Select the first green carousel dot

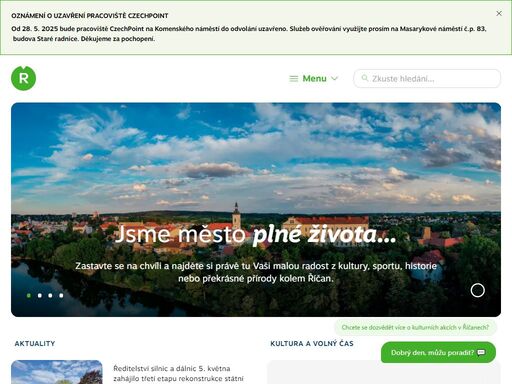pos(29,295)
